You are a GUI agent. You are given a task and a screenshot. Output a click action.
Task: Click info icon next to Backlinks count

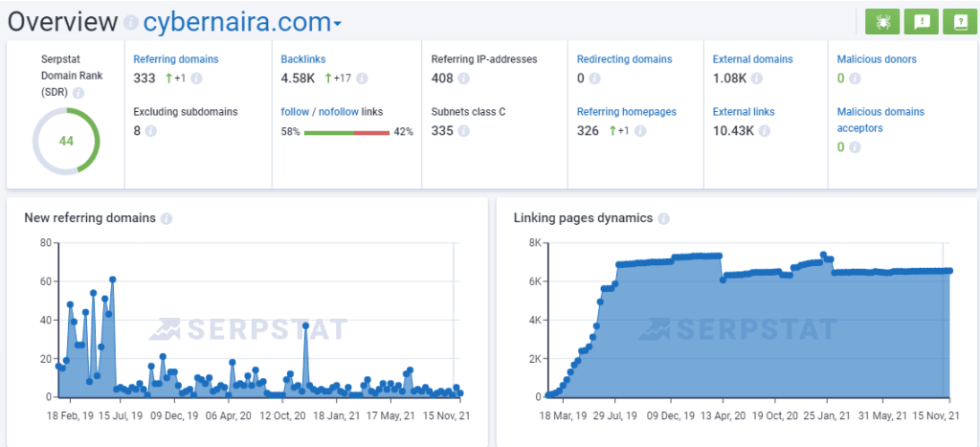362,78
